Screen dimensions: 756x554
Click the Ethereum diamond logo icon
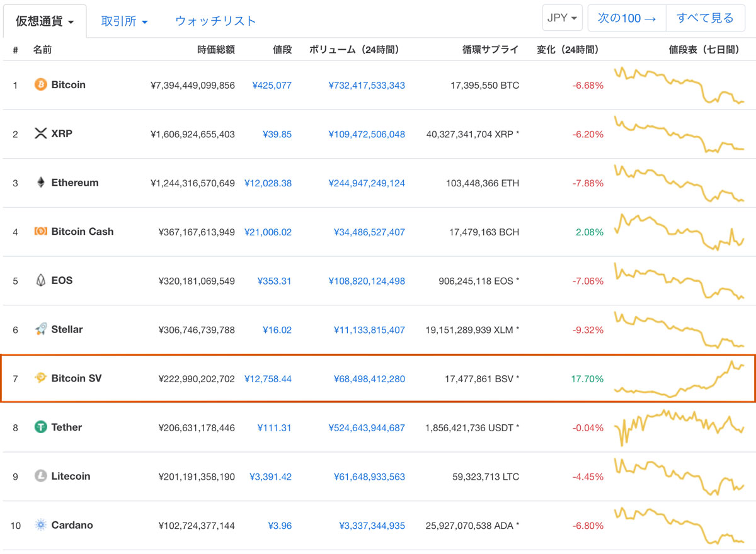tap(41, 183)
